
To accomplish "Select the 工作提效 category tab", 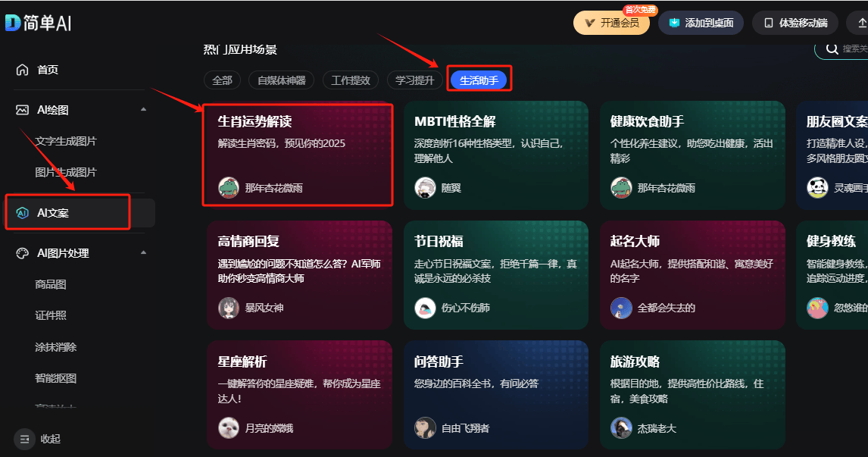I will tap(351, 80).
